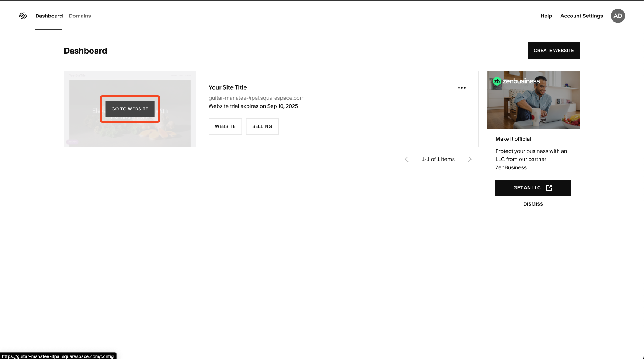Screen dimensions: 644x359
Task: Open the three-dot site options menu
Action: [461, 88]
